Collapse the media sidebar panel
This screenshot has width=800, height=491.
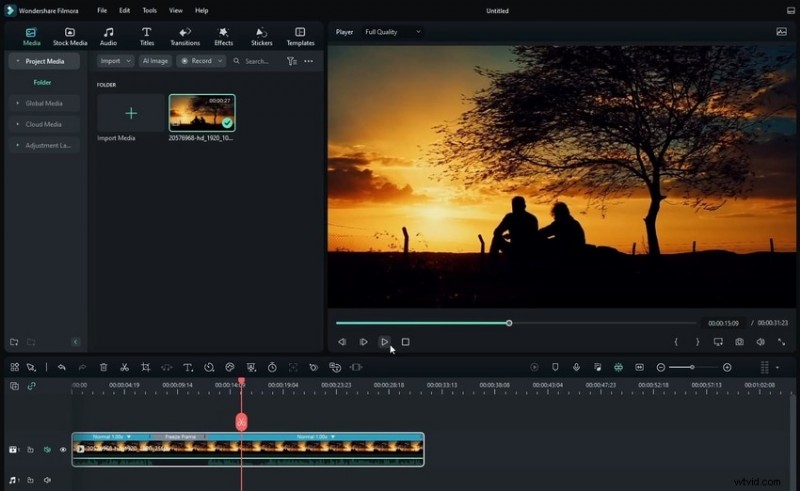[x=76, y=342]
